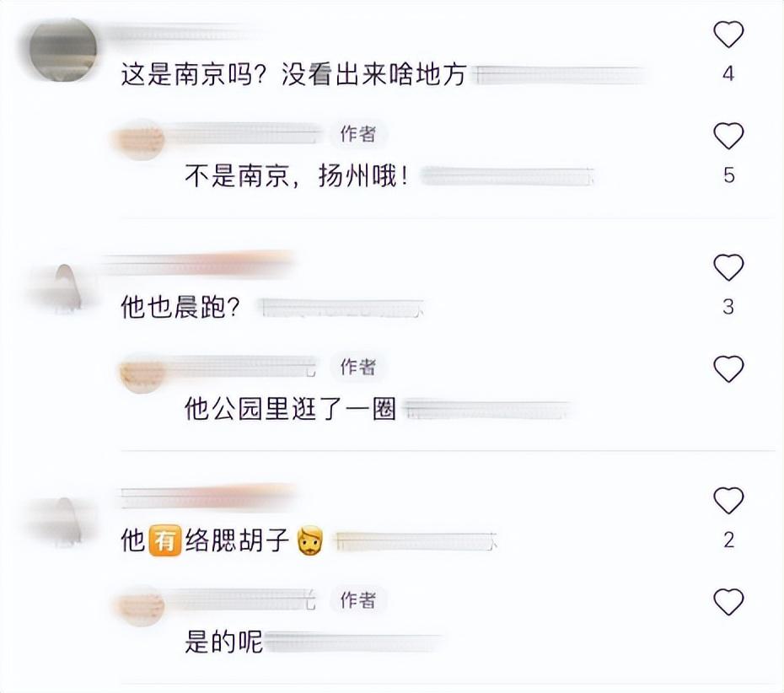Viewport: 784px width, 693px height.
Task: Tap the reply text 是的呢
Action: [x=224, y=642]
